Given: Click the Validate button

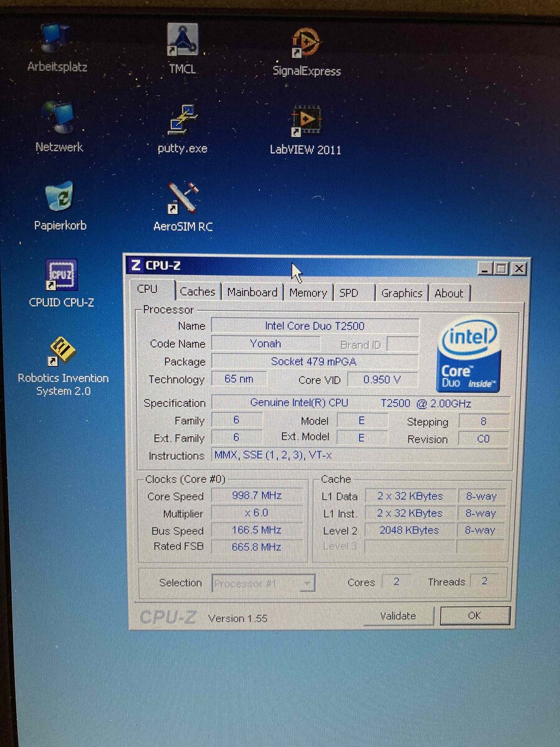Looking at the screenshot, I should [x=398, y=616].
